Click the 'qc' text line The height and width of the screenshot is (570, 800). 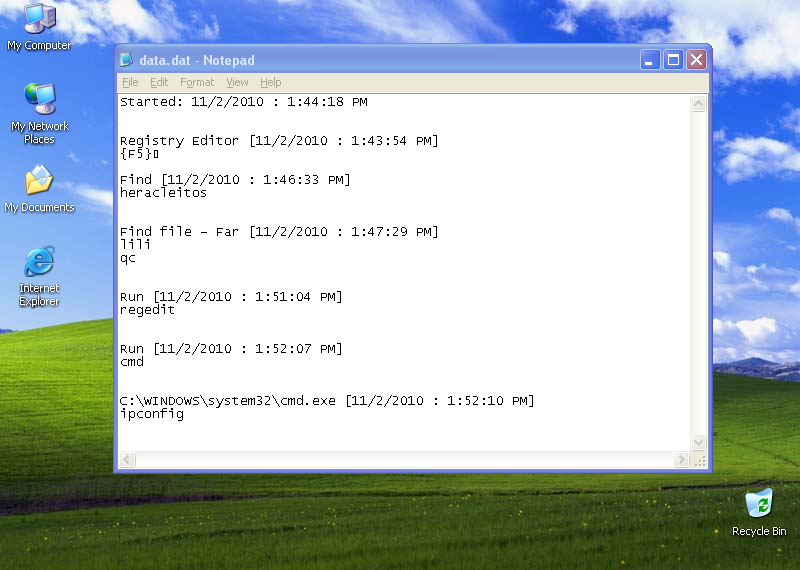(128, 258)
